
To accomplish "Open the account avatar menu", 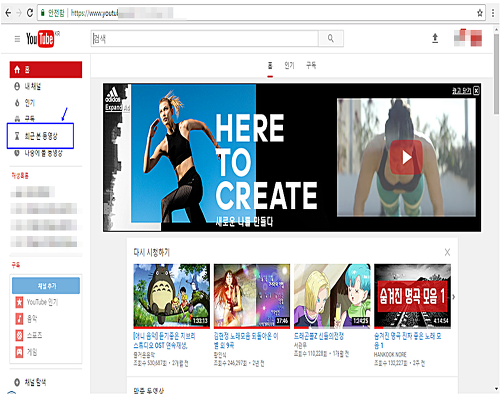I will click(x=468, y=38).
